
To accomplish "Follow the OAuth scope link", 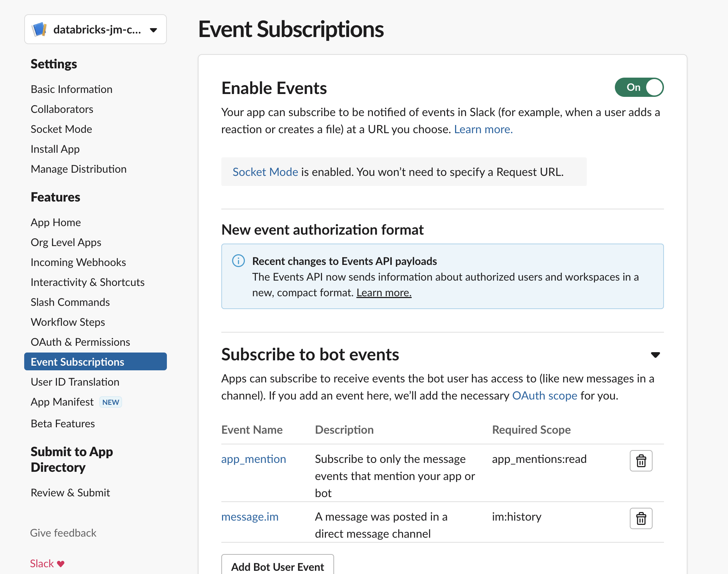I will [x=544, y=396].
